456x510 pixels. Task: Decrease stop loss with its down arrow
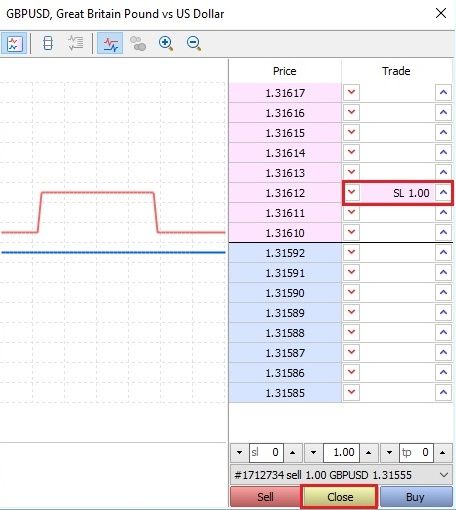coord(239,452)
